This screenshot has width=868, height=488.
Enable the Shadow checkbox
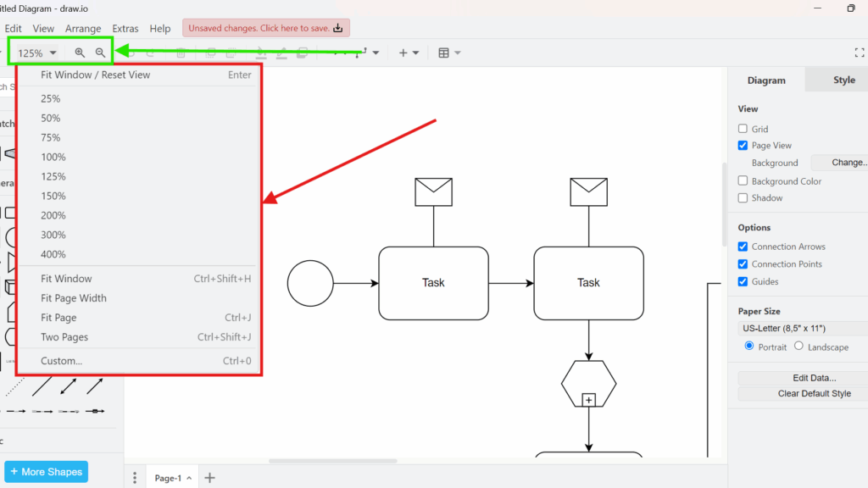[x=743, y=197]
